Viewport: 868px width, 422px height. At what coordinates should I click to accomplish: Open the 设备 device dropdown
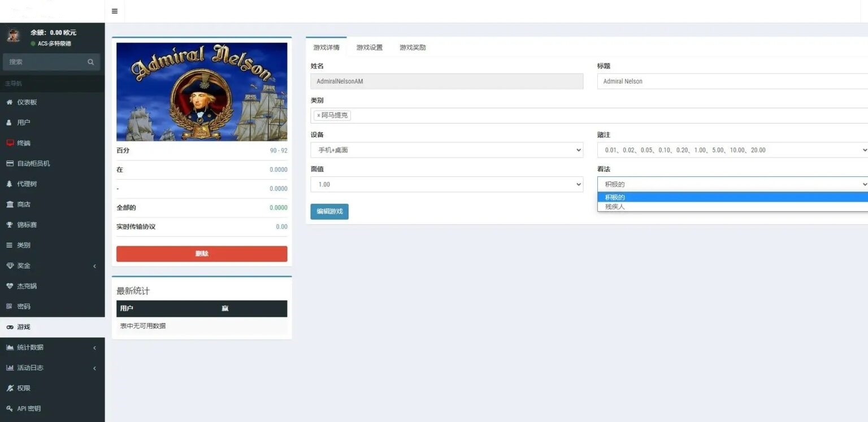click(446, 150)
